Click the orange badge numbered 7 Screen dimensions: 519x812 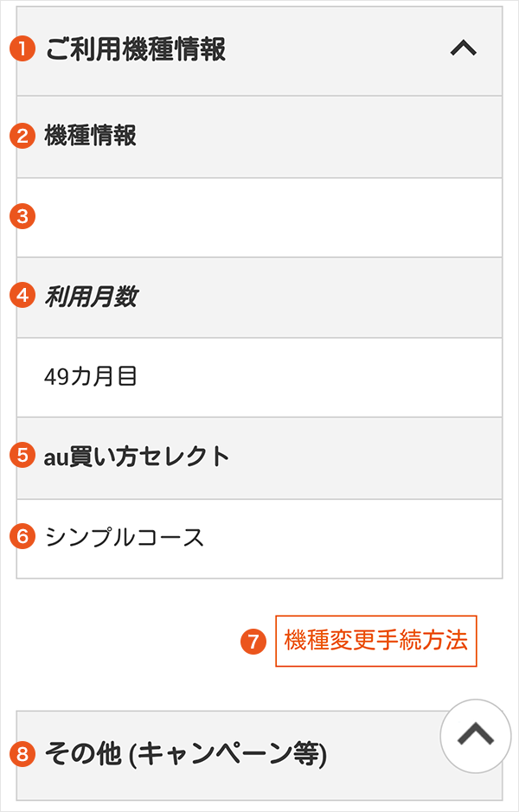(252, 643)
